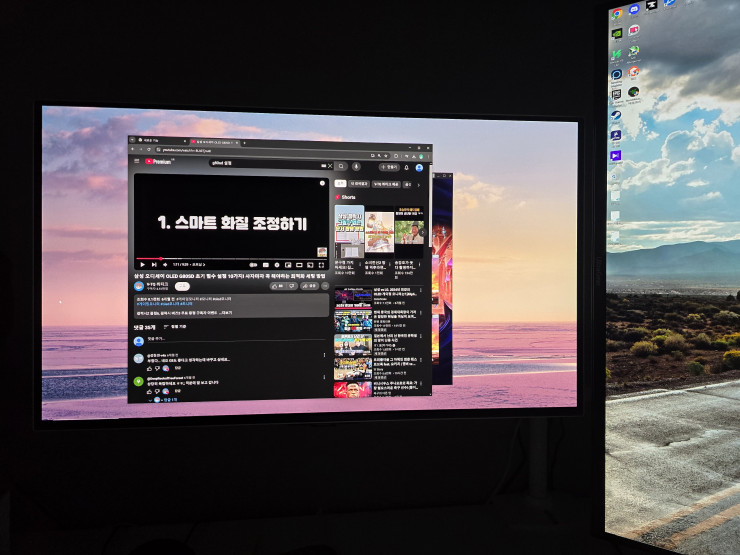Screen dimensions: 740x555
Task: Open YouTube notifications bell
Action: point(406,168)
